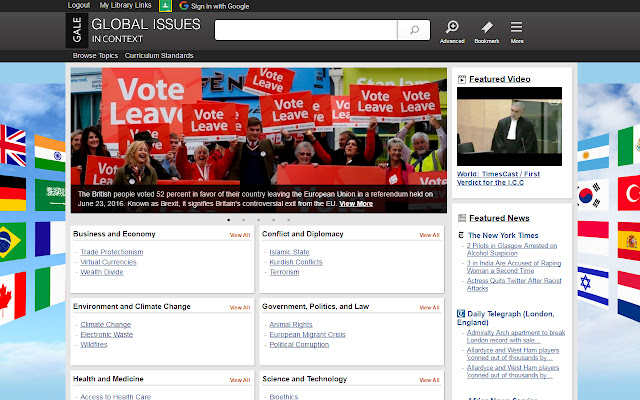Click View More on Brexit caption
Viewport: 640px width, 400px height.
click(x=356, y=204)
